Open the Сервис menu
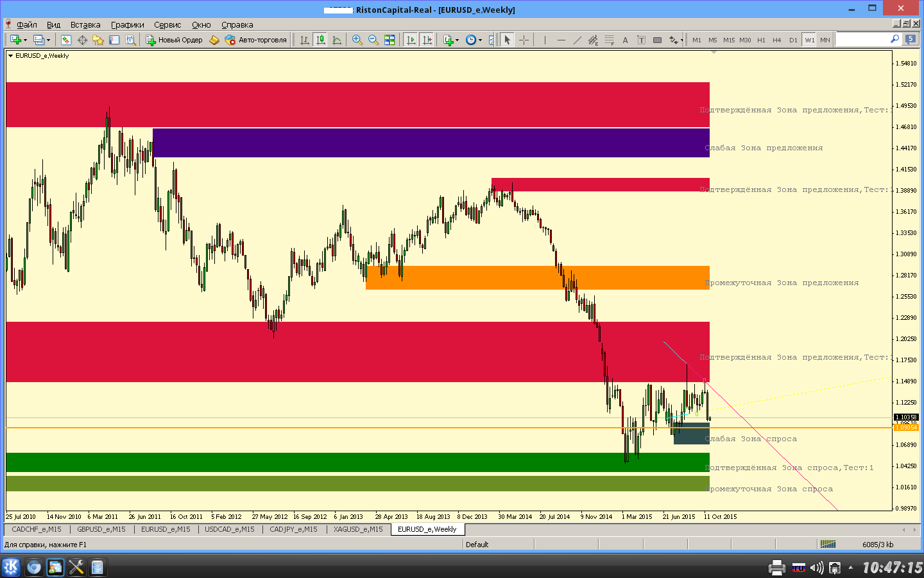Viewport: 924px width, 578px height. [167, 24]
